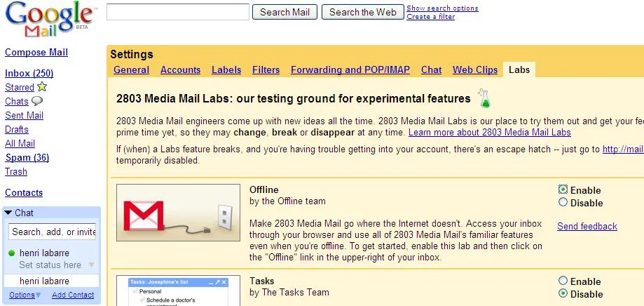Click the Tasks lab title text
644x306 pixels.
point(261,281)
